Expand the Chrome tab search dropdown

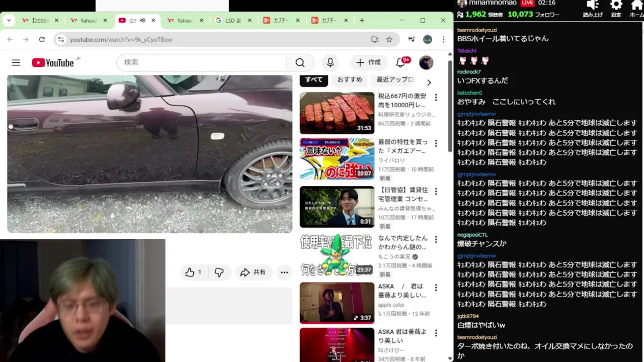click(9, 20)
